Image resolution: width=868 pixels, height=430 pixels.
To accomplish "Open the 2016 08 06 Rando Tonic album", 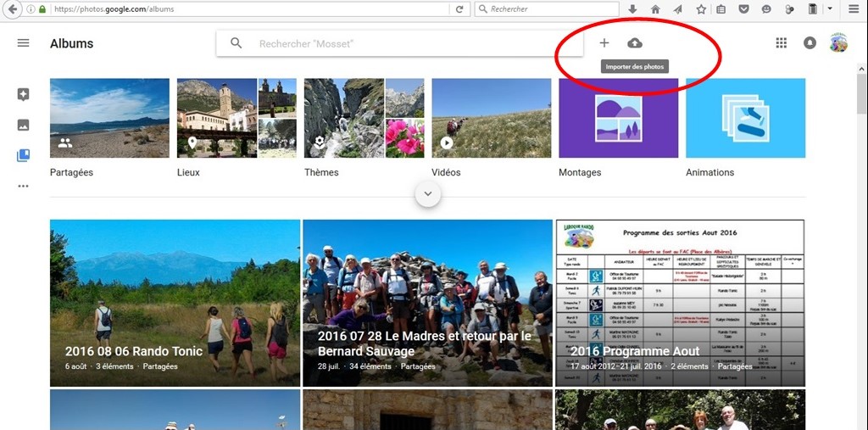I will 175,303.
